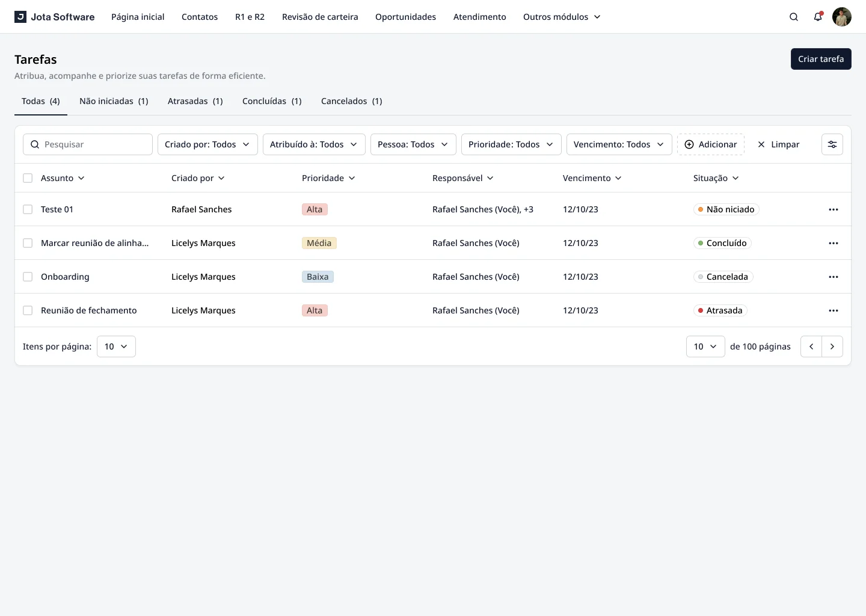Check the Teste 01 task checkbox
Viewport: 866px width, 616px height.
(28, 209)
